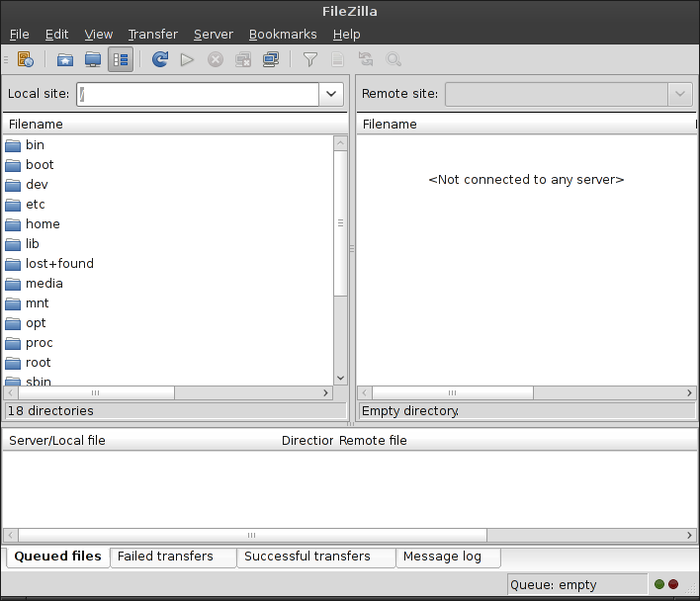Select the proc folder
This screenshot has width=700, height=601.
(40, 343)
